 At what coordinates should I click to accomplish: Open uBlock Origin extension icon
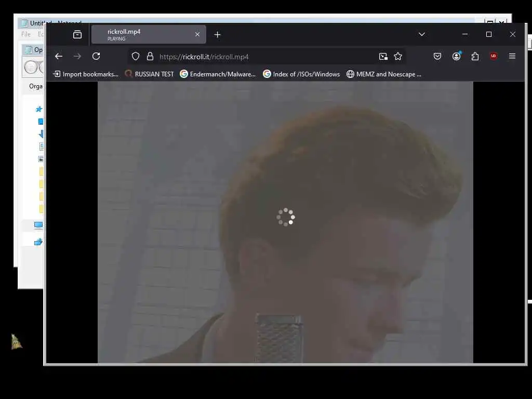[494, 56]
